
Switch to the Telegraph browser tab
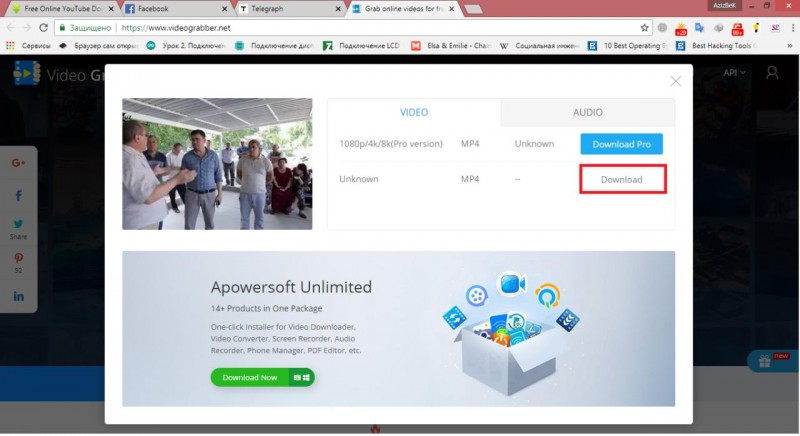pos(290,9)
